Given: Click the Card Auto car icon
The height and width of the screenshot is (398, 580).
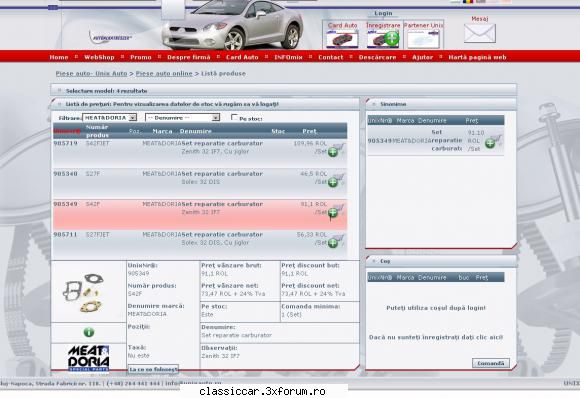Looking at the screenshot, I should [343, 39].
